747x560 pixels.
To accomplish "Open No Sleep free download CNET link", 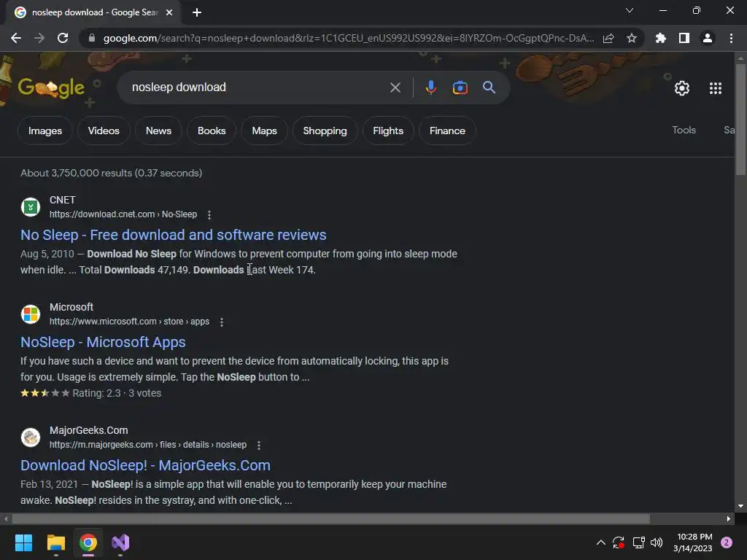I will [174, 235].
